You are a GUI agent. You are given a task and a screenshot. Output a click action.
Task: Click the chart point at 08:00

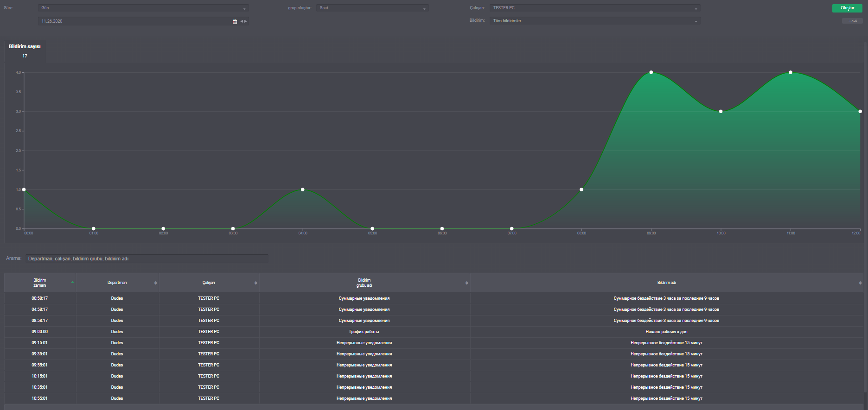[x=581, y=189]
